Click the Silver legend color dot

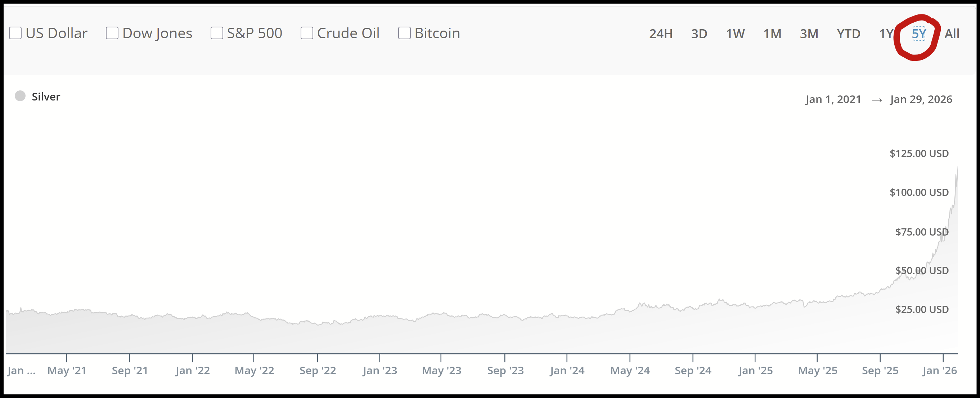point(20,96)
